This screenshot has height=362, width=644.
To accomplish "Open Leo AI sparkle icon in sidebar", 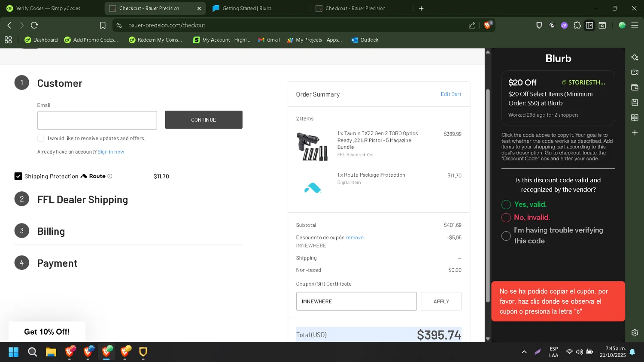I will coord(635,57).
